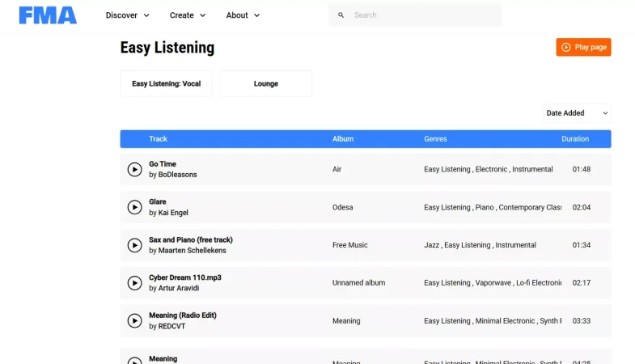
Task: Open artist page for Kai Engel
Action: pos(173,213)
